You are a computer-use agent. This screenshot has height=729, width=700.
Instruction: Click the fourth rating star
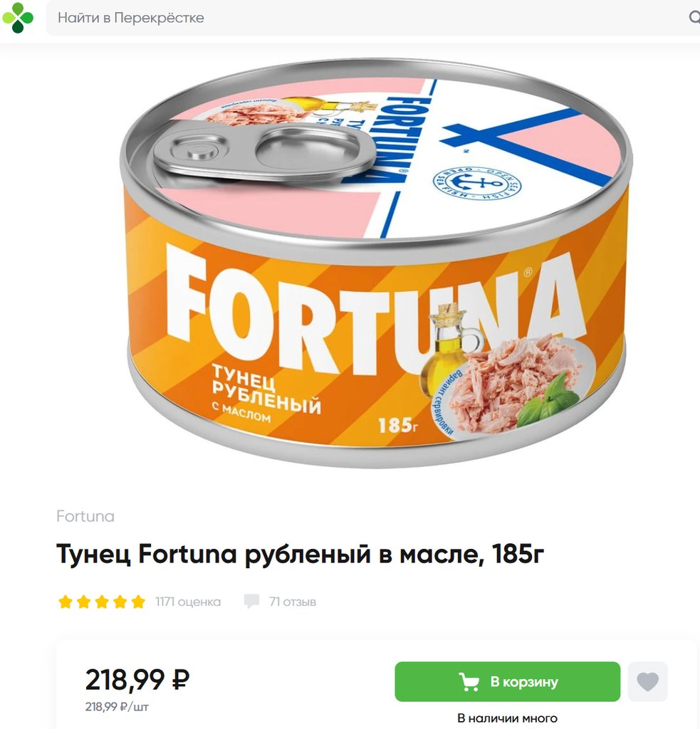pos(120,602)
